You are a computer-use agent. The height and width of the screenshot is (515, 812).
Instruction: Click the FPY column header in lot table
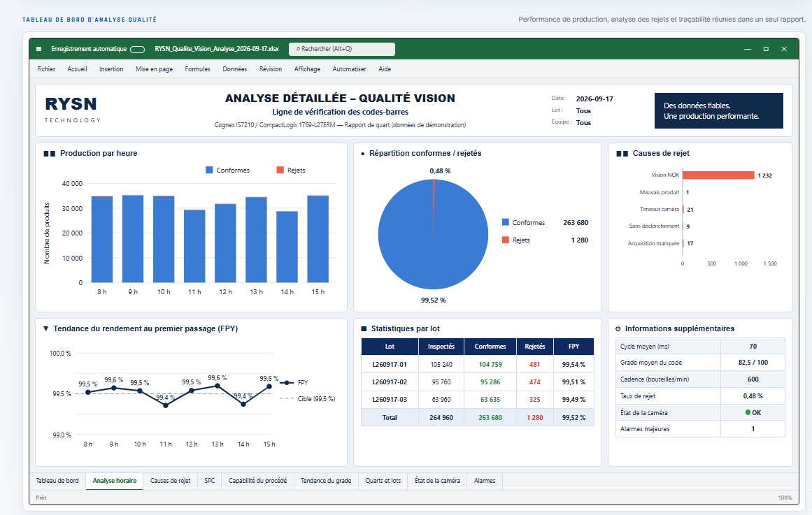point(574,347)
